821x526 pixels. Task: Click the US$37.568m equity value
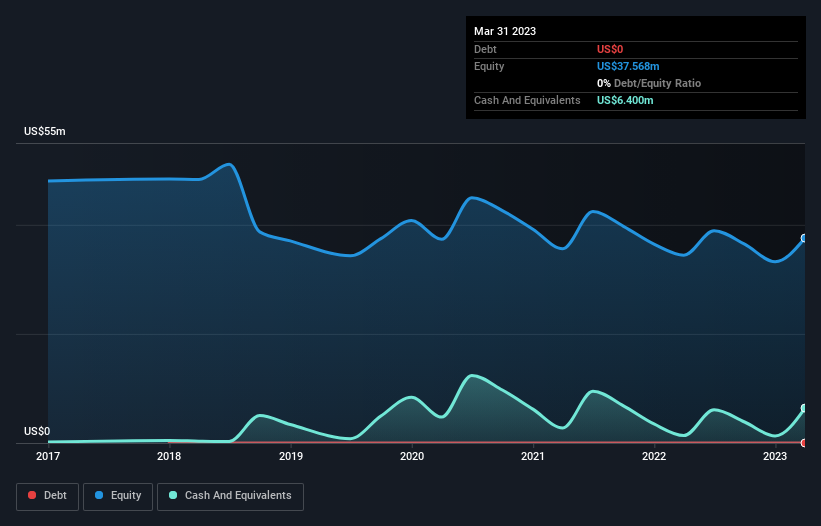[x=628, y=66]
